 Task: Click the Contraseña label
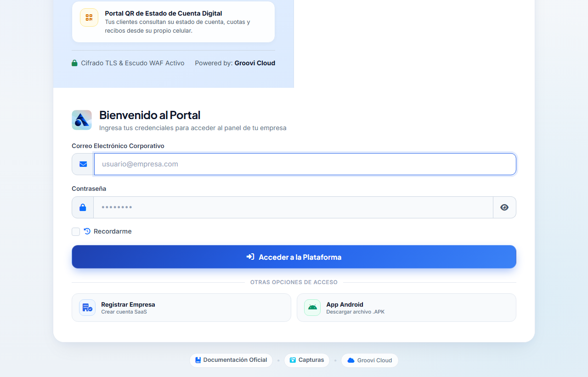(x=89, y=188)
